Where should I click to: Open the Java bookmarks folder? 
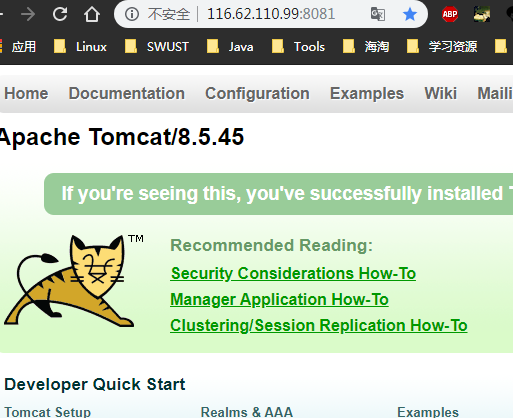tap(230, 47)
